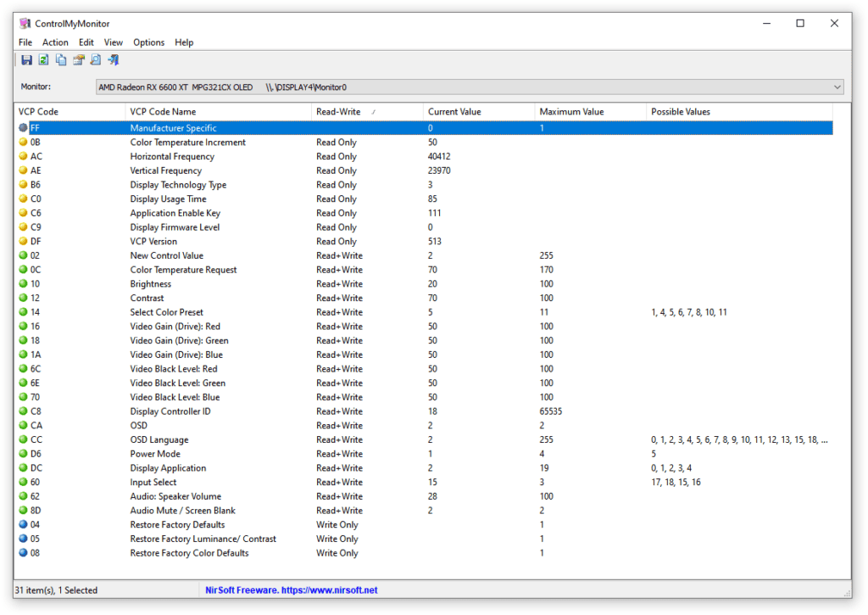Viewport: 868px width, 615px height.
Task: Click the Save toolbar icon
Action: click(x=26, y=59)
